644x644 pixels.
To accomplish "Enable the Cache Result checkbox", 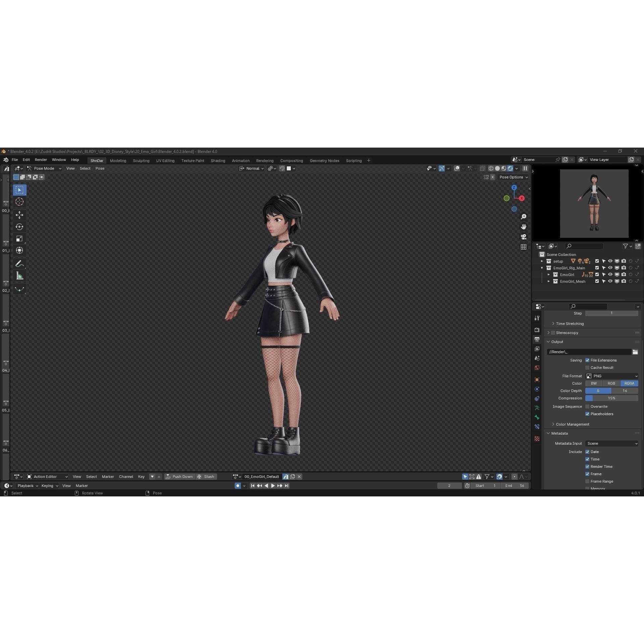I will click(x=588, y=368).
